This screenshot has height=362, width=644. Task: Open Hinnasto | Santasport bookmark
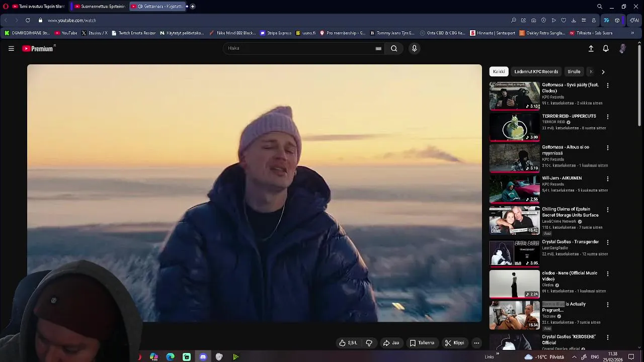[x=493, y=33]
